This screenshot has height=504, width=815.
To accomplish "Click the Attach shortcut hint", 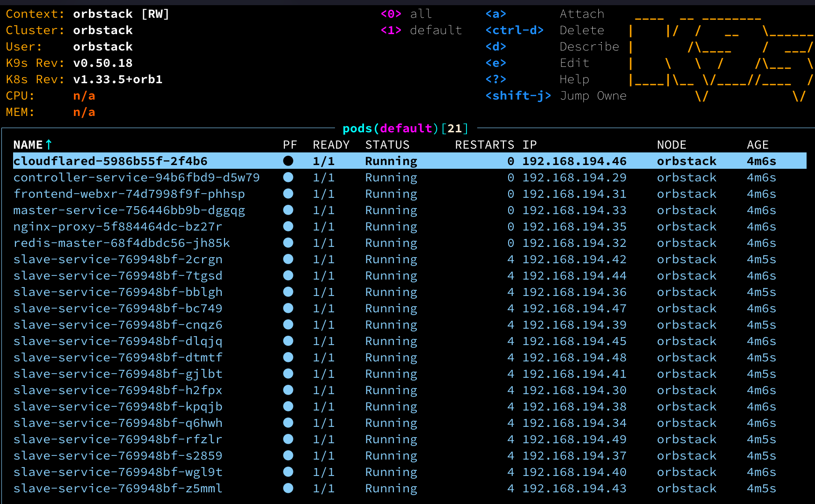I will [582, 14].
